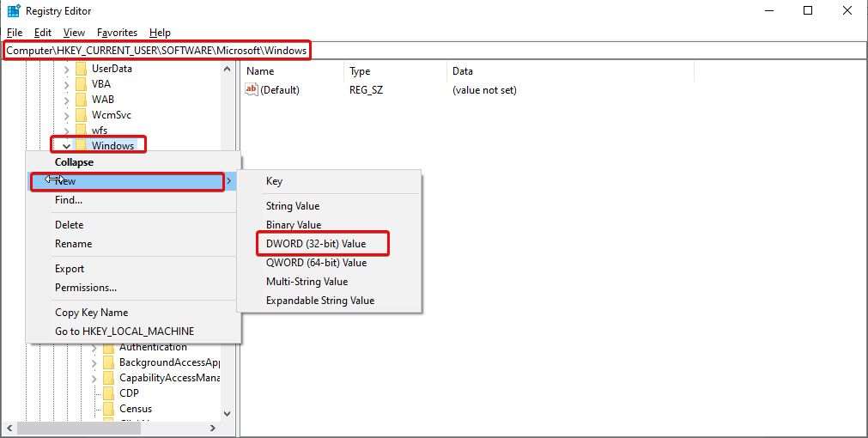Create a new Binary Value
This screenshot has width=868, height=438.
[330, 225]
